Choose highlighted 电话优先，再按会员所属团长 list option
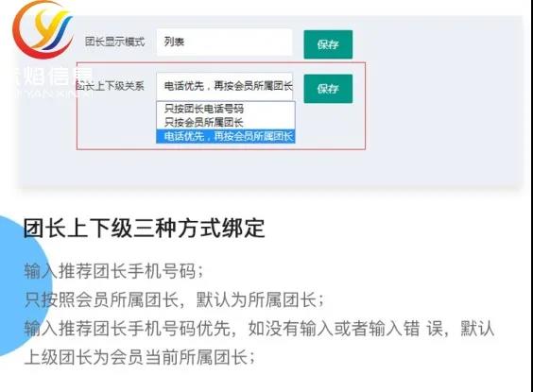 tap(226, 136)
